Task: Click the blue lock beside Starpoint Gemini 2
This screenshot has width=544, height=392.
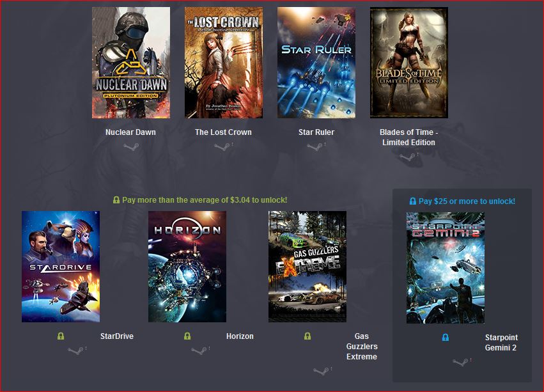Action: point(446,337)
